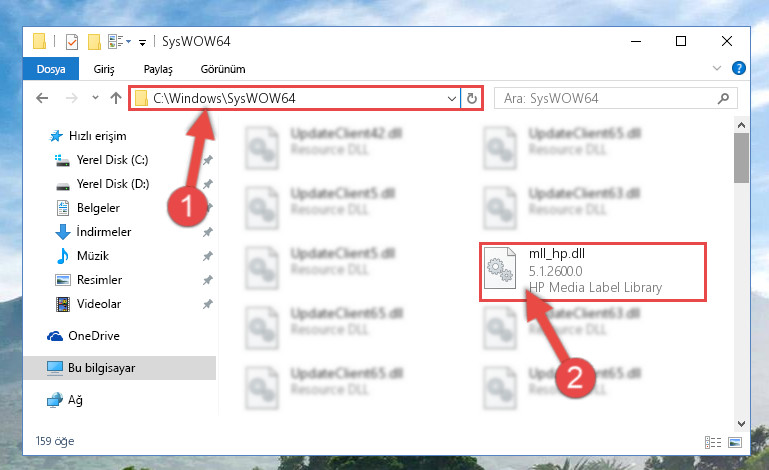This screenshot has width=769, height=470.
Task: Click the vertical scrollbar thumb
Action: [x=742, y=158]
